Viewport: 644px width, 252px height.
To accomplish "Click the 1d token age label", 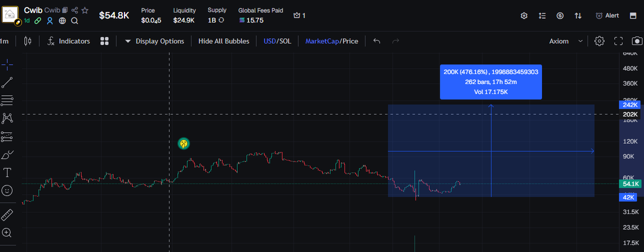I will click(x=27, y=21).
